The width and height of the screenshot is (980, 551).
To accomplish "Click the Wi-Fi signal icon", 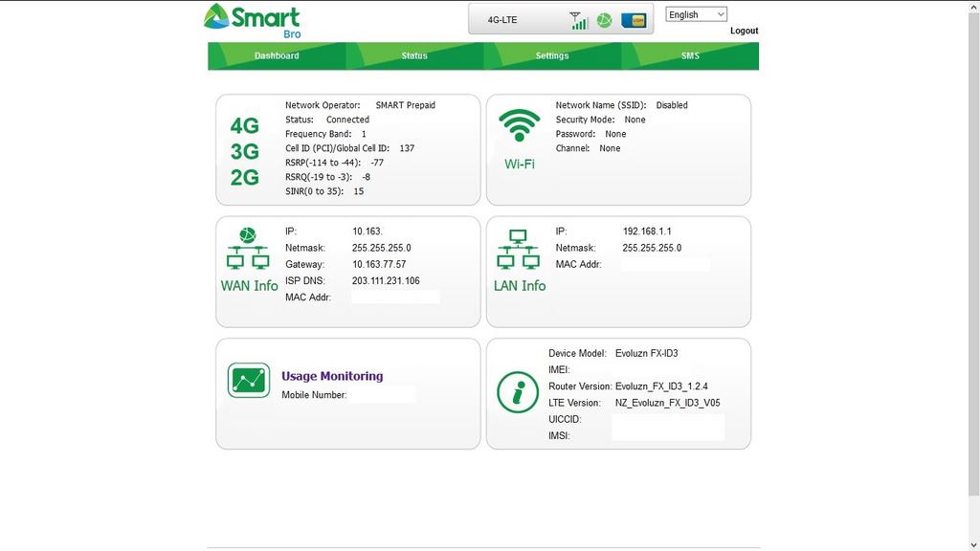I will 520,125.
